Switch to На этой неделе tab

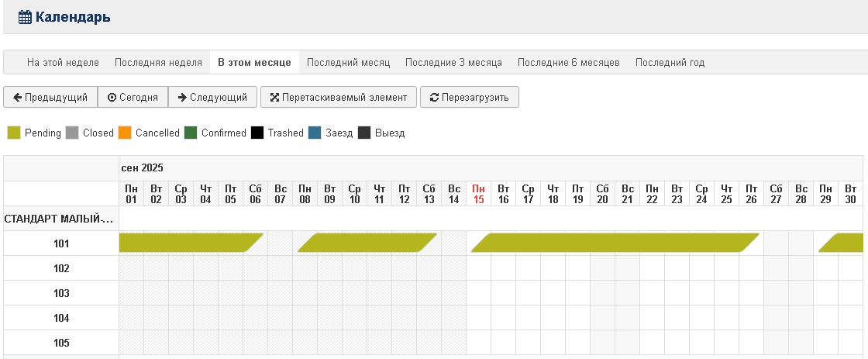(x=63, y=62)
